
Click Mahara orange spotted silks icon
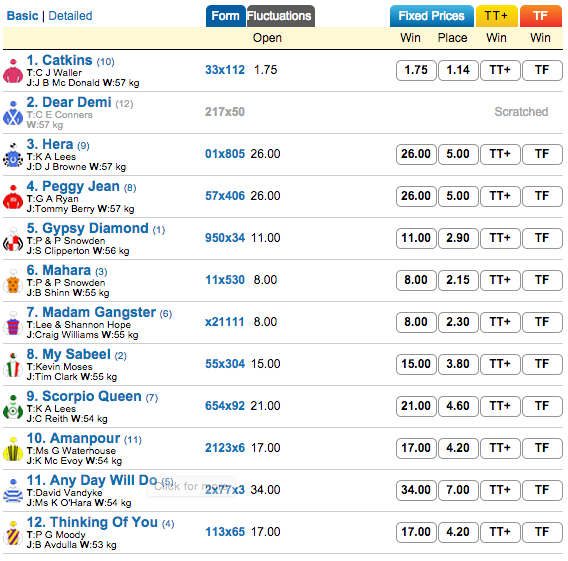tap(13, 281)
